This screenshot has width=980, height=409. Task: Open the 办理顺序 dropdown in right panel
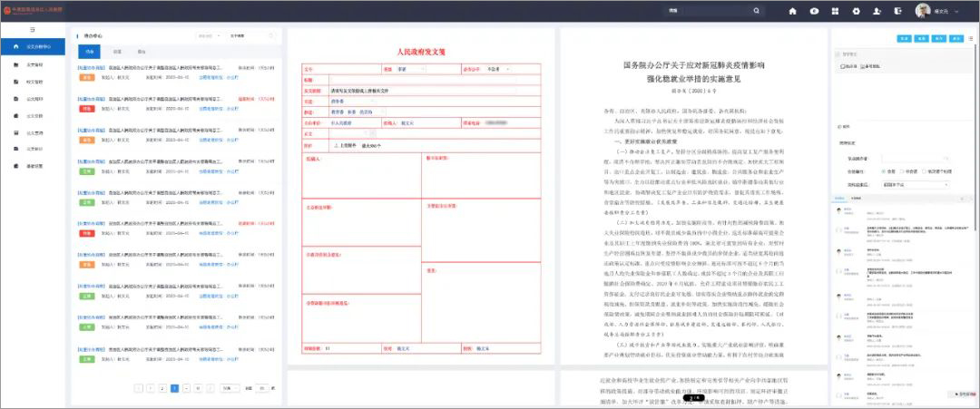point(916,159)
